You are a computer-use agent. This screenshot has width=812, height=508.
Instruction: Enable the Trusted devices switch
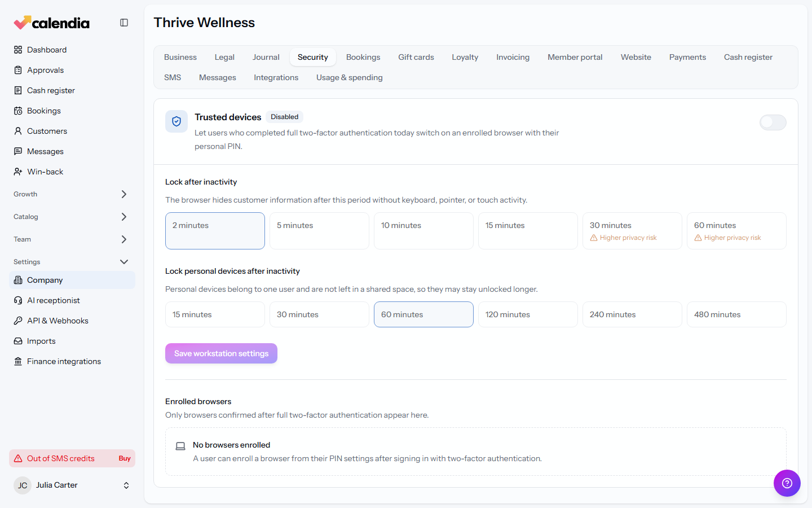click(x=773, y=122)
